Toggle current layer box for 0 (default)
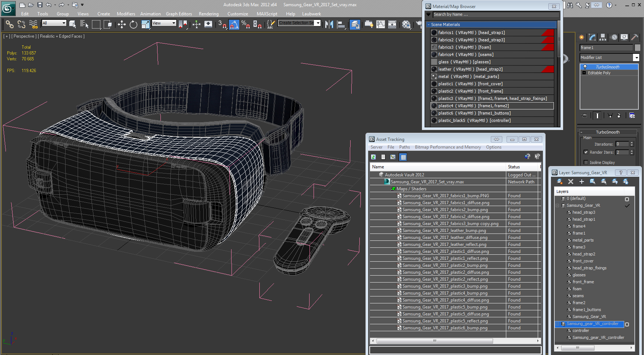644x355 pixels. click(x=627, y=199)
